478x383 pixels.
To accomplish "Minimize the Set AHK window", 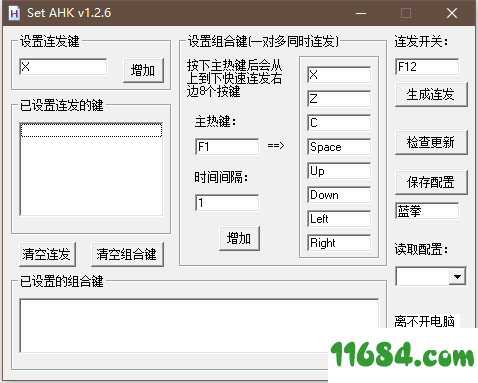I will [x=361, y=13].
